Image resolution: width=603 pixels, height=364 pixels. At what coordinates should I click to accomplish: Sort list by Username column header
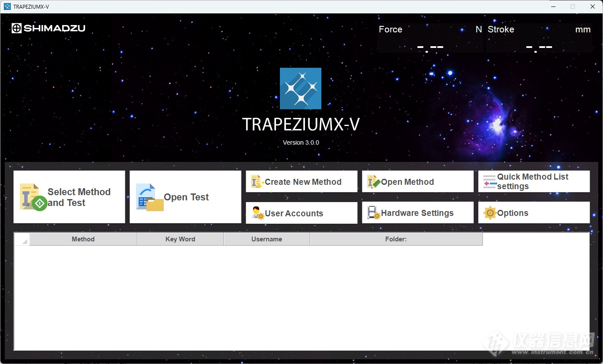tap(267, 239)
